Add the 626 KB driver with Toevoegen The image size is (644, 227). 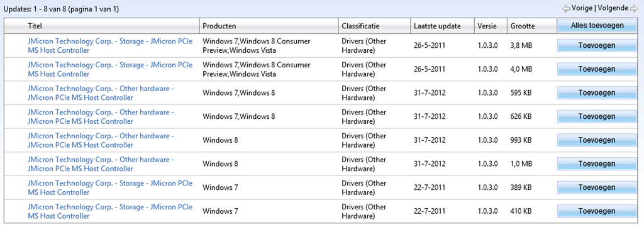pos(597,116)
